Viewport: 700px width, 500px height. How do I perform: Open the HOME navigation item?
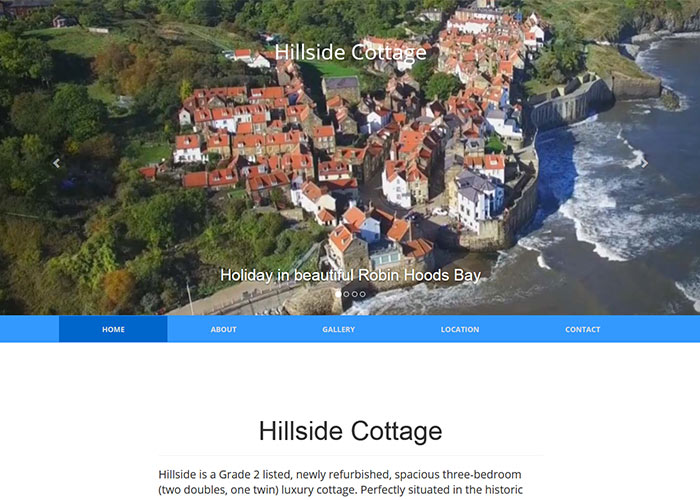[113, 329]
